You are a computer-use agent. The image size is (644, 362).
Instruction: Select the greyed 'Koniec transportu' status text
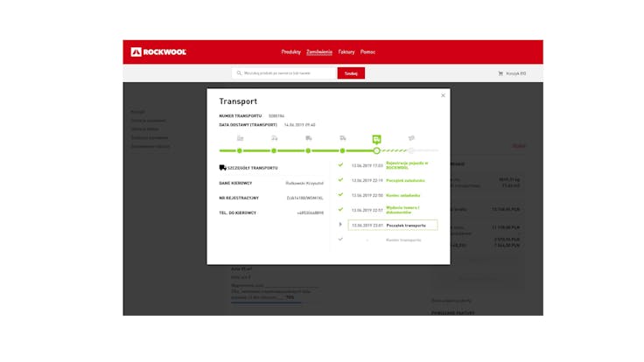(403, 240)
